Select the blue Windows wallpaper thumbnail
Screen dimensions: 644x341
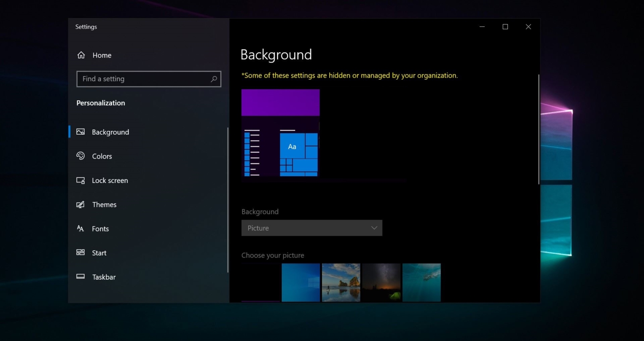pos(301,282)
